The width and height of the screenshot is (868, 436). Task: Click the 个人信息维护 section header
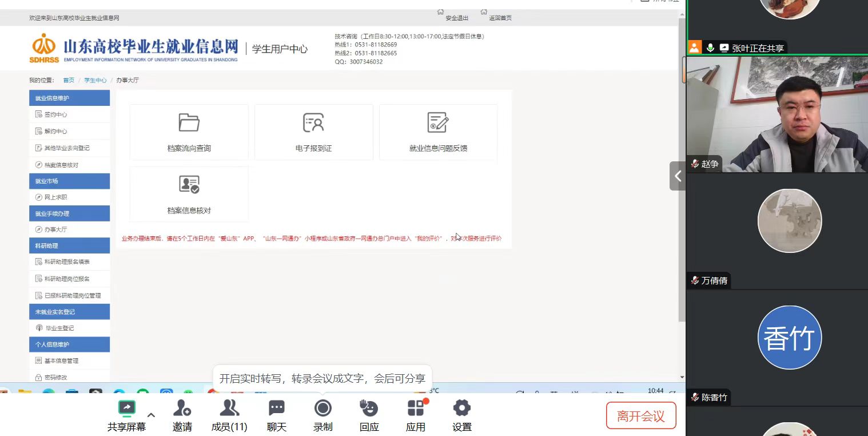coord(69,344)
